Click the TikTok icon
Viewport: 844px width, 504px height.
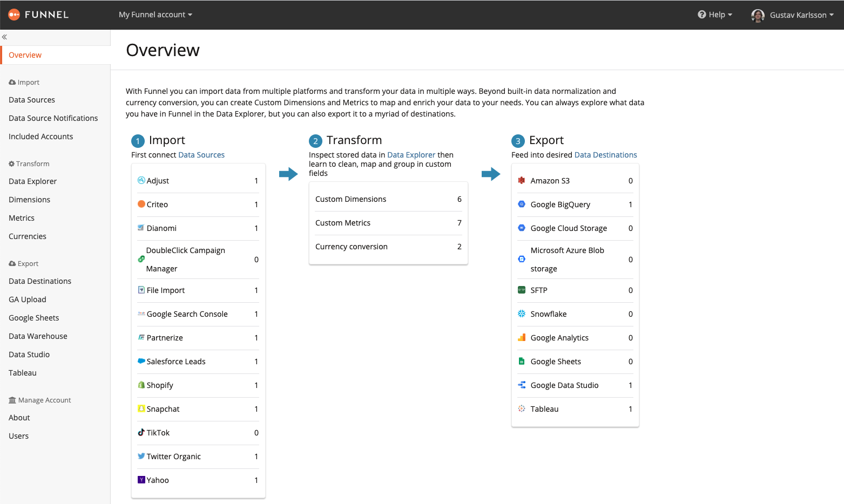141,432
